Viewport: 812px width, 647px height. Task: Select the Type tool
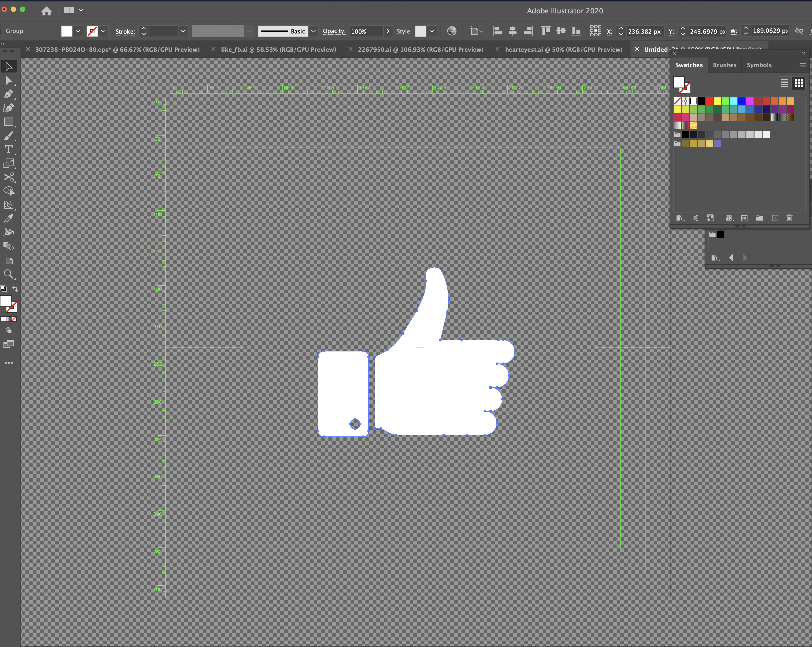pos(9,149)
